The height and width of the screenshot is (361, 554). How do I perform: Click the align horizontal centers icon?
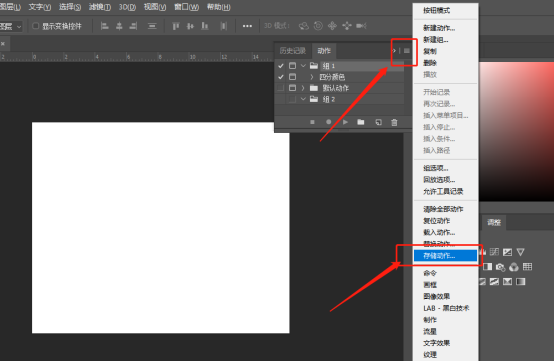coord(119,26)
